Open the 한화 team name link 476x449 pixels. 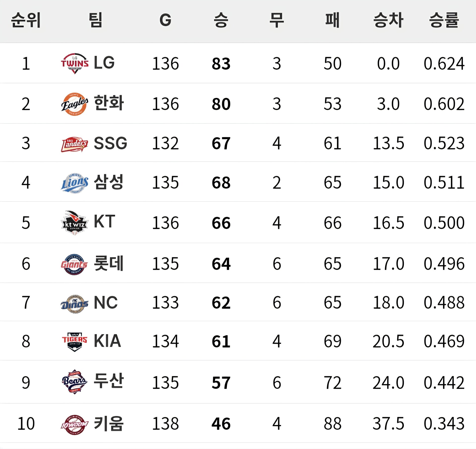109,103
